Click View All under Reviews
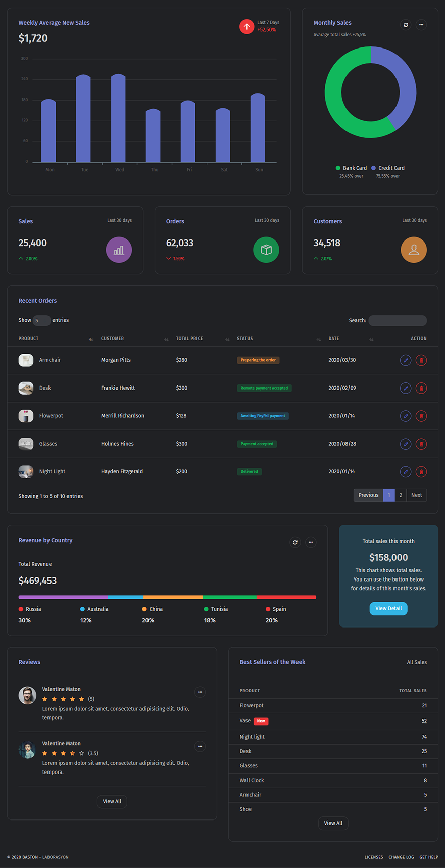445x868 pixels. [112, 801]
